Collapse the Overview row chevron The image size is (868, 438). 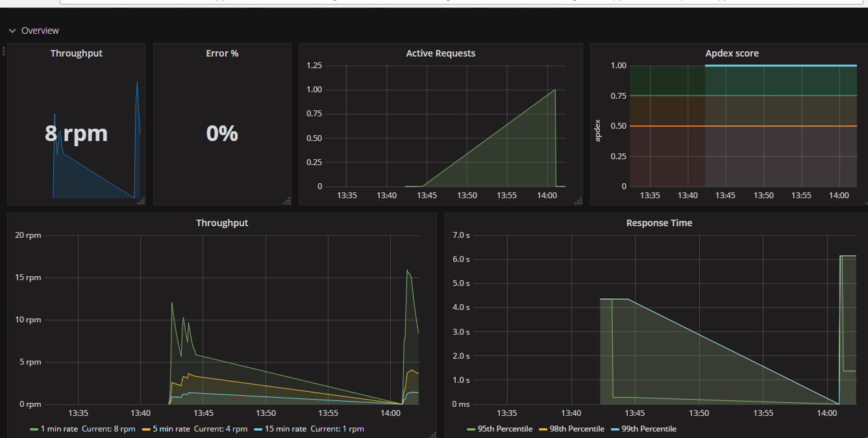(x=12, y=31)
